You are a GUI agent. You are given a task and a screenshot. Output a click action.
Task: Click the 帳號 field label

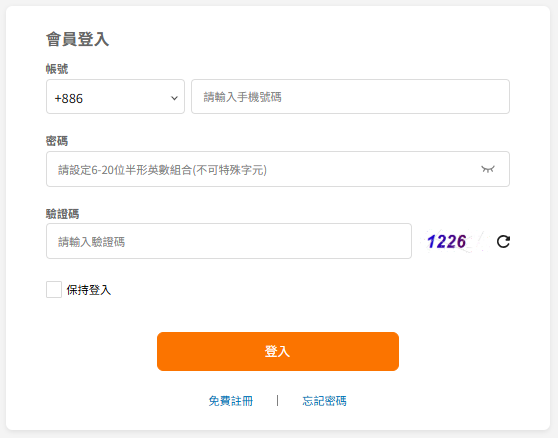pos(57,69)
